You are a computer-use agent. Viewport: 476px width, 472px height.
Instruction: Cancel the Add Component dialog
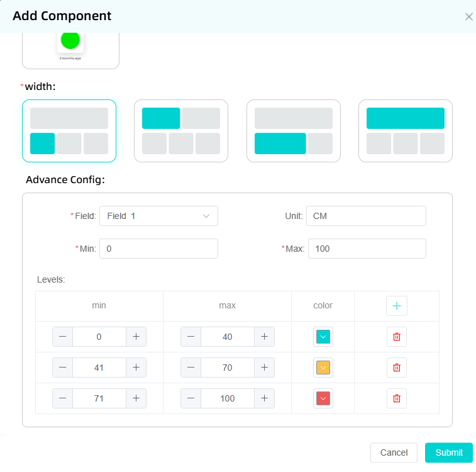(394, 452)
